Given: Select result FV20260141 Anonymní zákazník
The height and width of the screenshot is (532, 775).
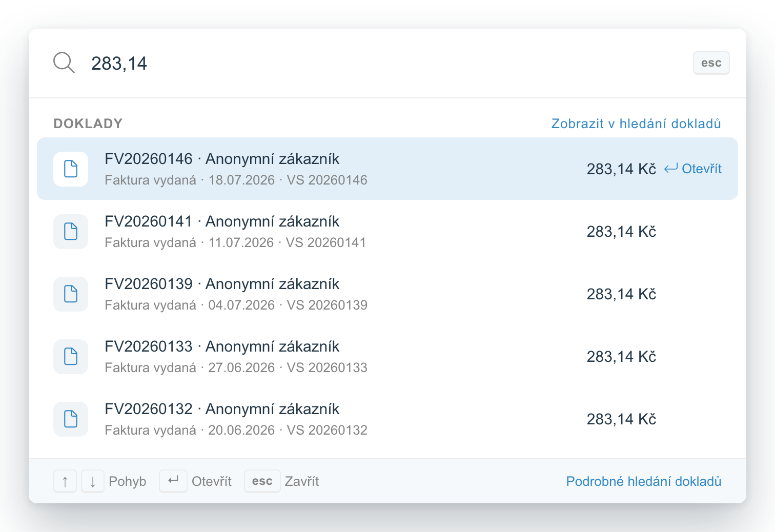Looking at the screenshot, I should (x=387, y=231).
